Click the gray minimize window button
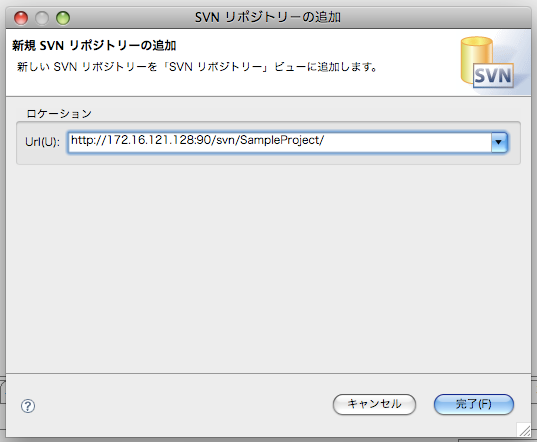Viewport: 537px width, 442px height. 42,18
